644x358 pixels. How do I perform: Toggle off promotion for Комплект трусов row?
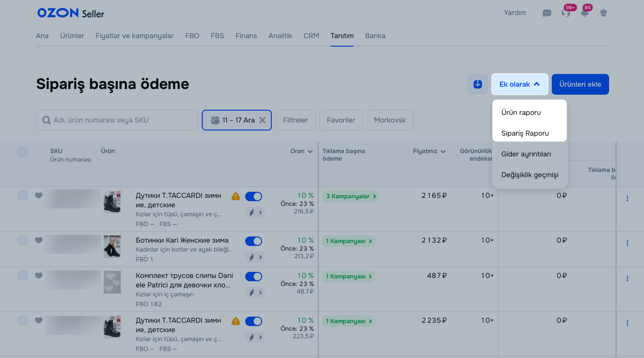tap(253, 277)
